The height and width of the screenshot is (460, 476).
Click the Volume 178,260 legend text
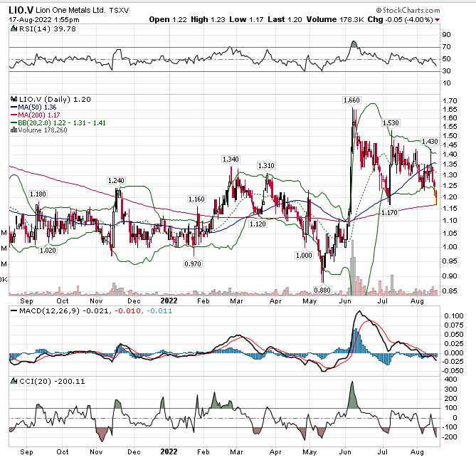(x=43, y=130)
